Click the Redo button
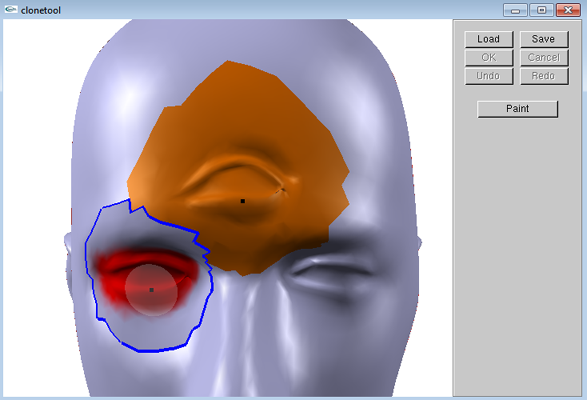The image size is (587, 400). pyautogui.click(x=544, y=76)
